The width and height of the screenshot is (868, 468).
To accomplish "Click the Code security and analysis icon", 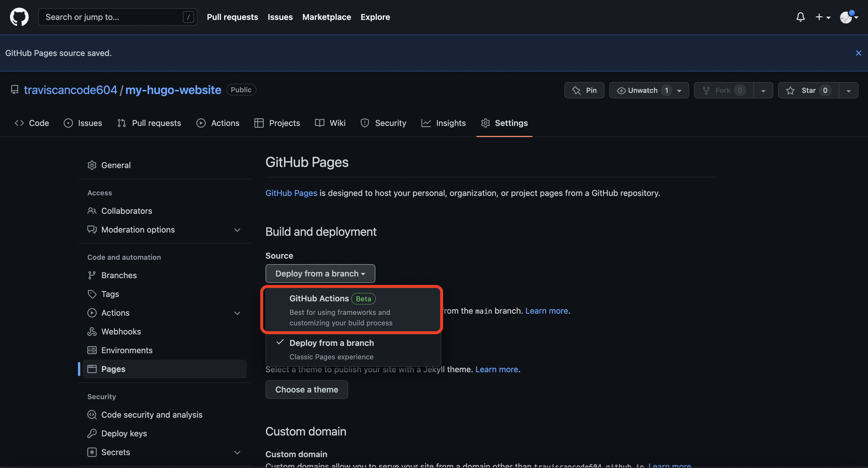I will pyautogui.click(x=92, y=414).
